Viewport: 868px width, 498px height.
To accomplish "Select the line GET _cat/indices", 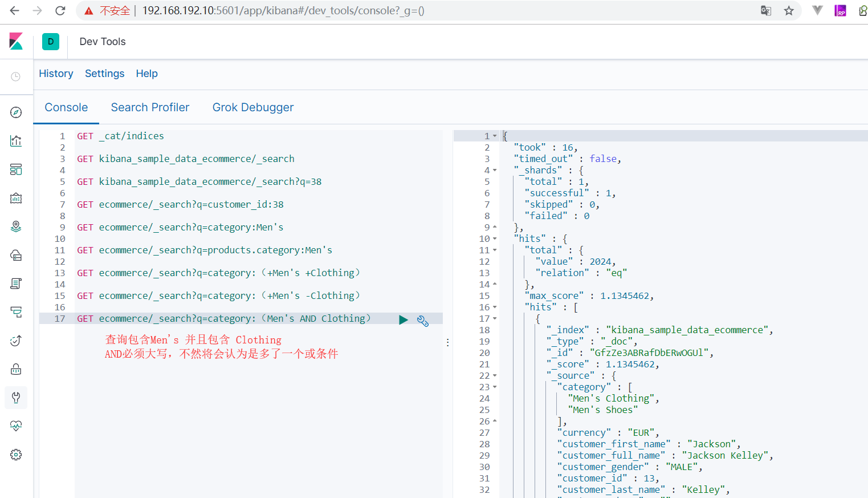I will [120, 136].
